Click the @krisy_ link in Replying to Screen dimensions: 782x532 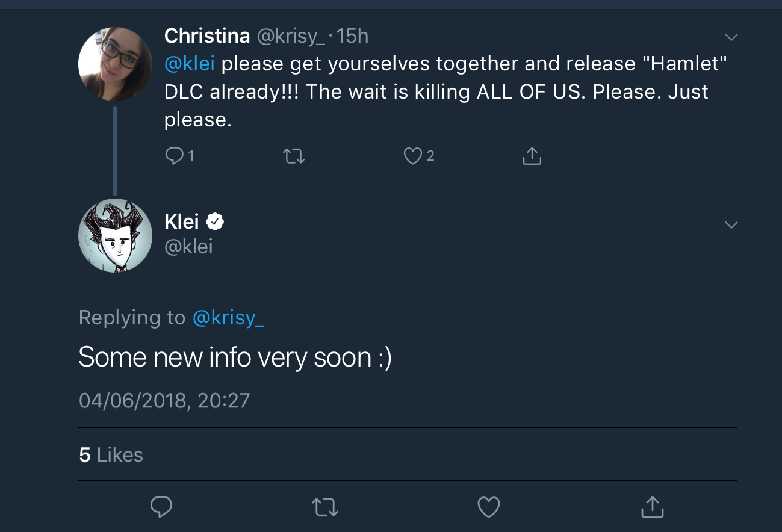click(228, 317)
